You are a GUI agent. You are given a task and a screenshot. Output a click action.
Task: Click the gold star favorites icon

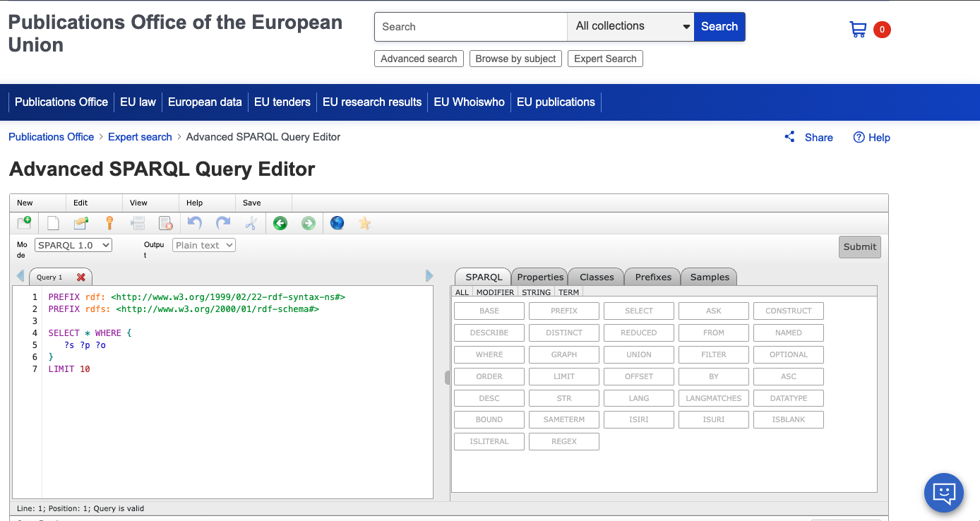(364, 223)
